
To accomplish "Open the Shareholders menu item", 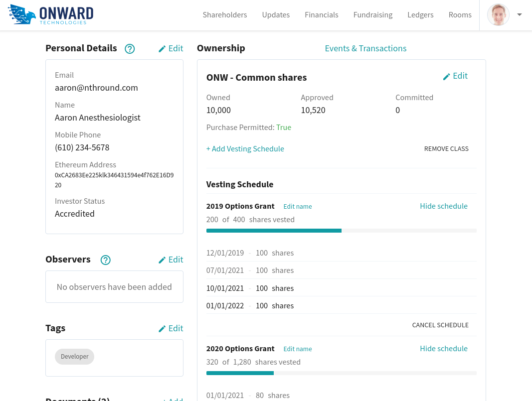I will pyautogui.click(x=224, y=15).
